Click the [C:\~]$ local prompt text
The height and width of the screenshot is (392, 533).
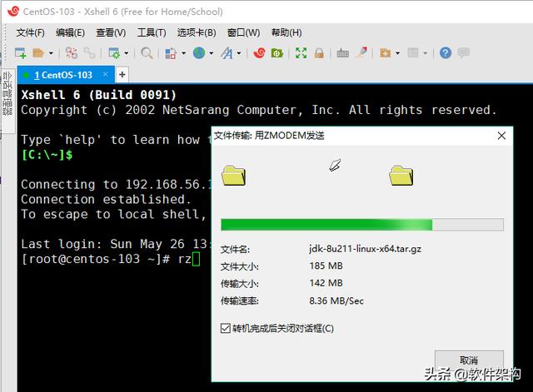tap(47, 155)
